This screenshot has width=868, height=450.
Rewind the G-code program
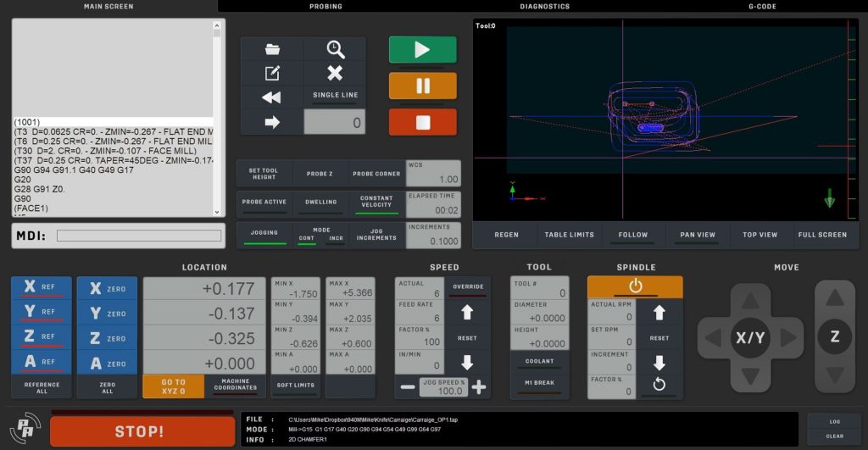coord(272,97)
